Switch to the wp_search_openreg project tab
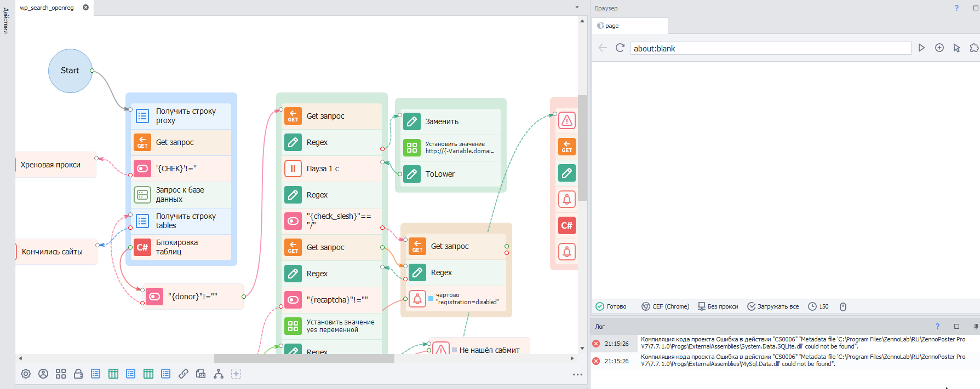Image resolution: width=980 pixels, height=389 pixels. (47, 8)
